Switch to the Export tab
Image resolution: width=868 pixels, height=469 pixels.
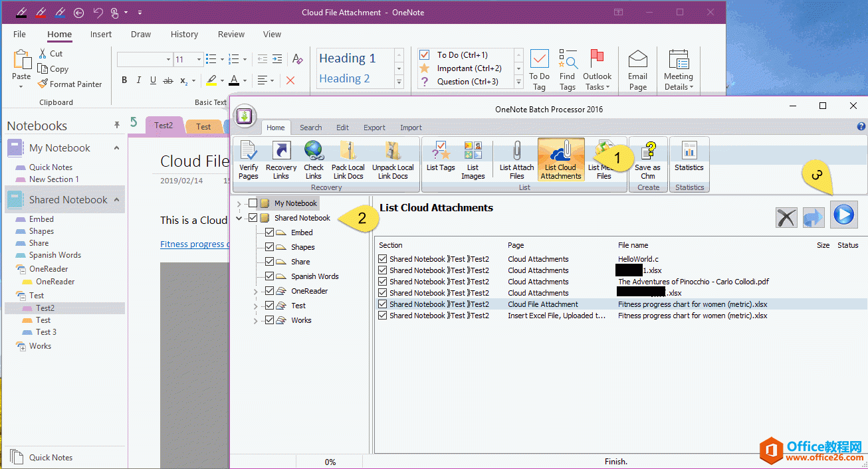coord(374,128)
